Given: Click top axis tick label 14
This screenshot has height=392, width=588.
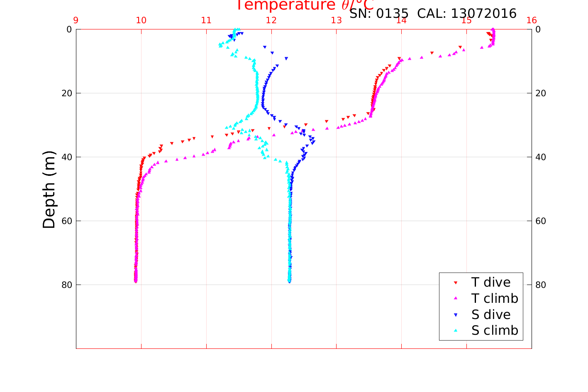Looking at the screenshot, I should 401,20.
